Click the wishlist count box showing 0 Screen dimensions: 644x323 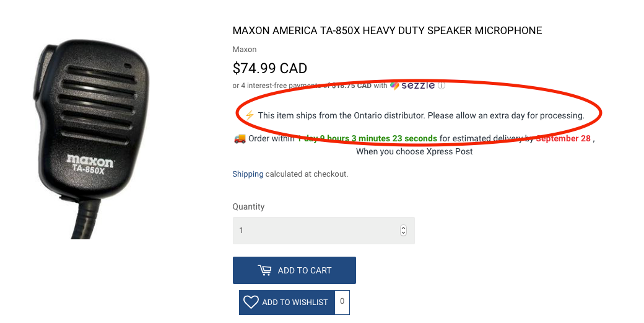click(x=342, y=302)
